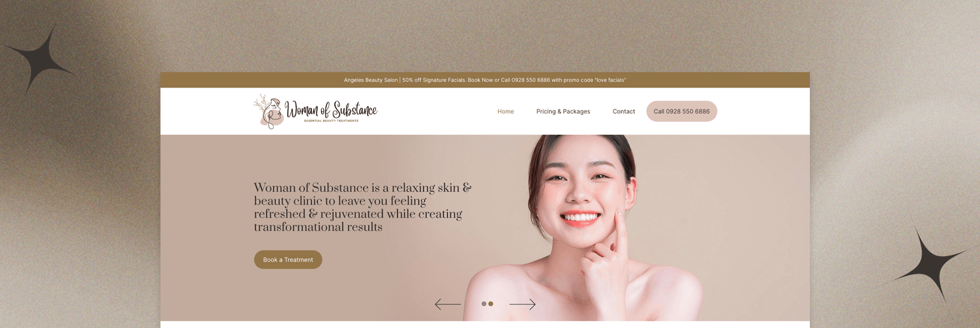The width and height of the screenshot is (980, 328).
Task: Click the hero headline text
Action: [x=362, y=207]
